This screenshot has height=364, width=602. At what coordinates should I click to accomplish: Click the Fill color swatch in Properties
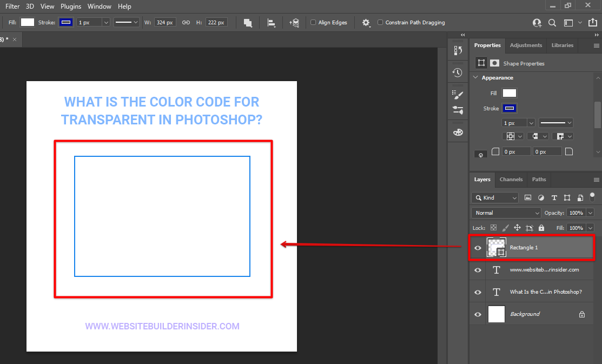coord(509,94)
